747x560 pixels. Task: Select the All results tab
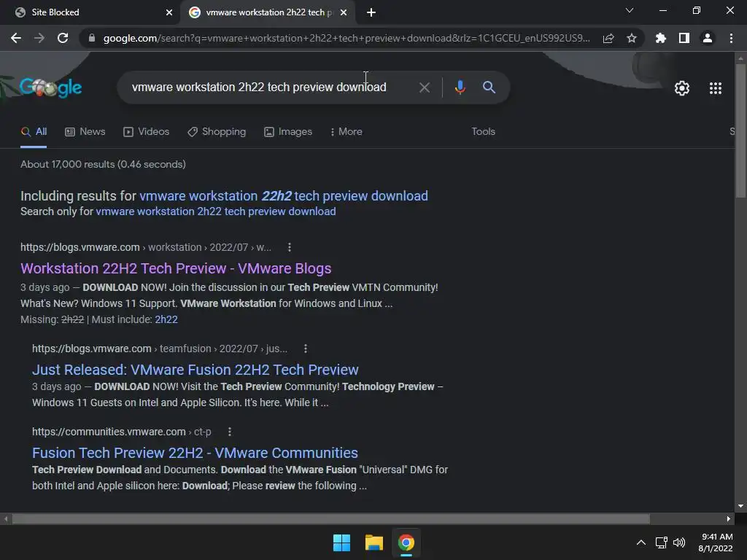pos(34,131)
